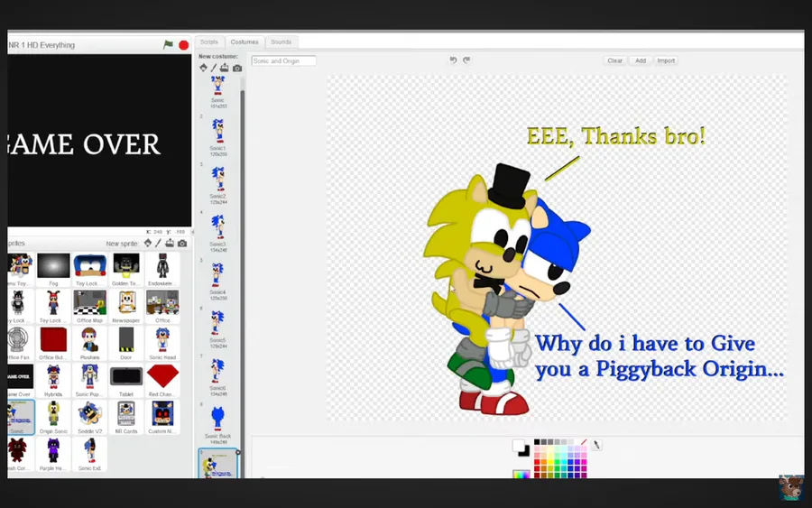Image resolution: width=812 pixels, height=508 pixels.
Task: Click the Add button
Action: (641, 60)
